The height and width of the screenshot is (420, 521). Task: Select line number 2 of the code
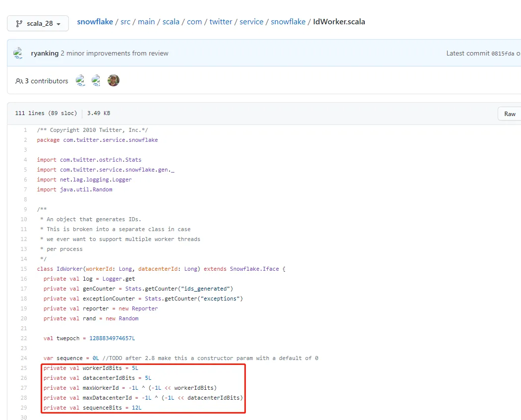[25, 140]
